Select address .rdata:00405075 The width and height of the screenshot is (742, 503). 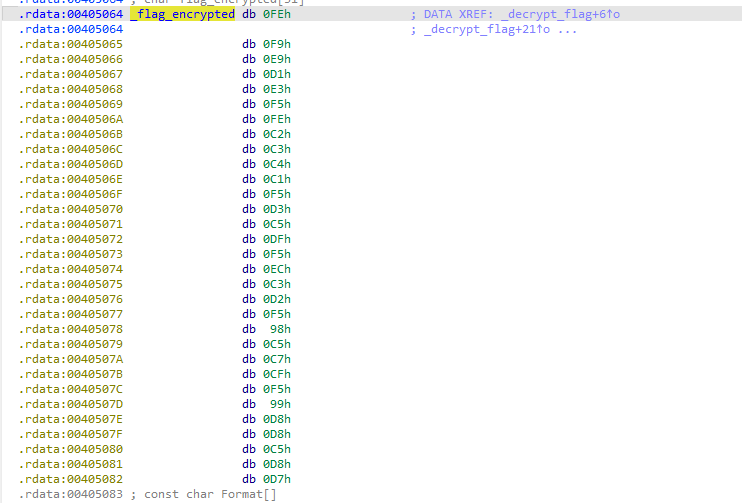[71, 284]
